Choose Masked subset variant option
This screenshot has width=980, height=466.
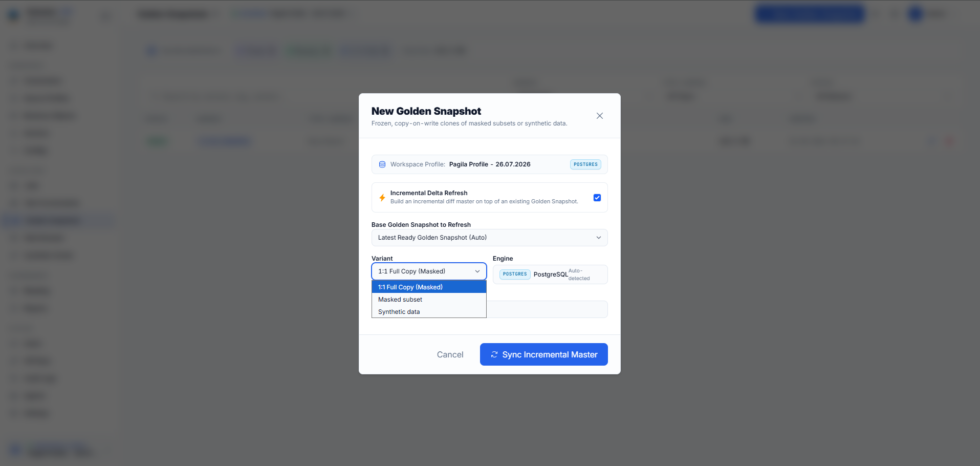tap(429, 300)
